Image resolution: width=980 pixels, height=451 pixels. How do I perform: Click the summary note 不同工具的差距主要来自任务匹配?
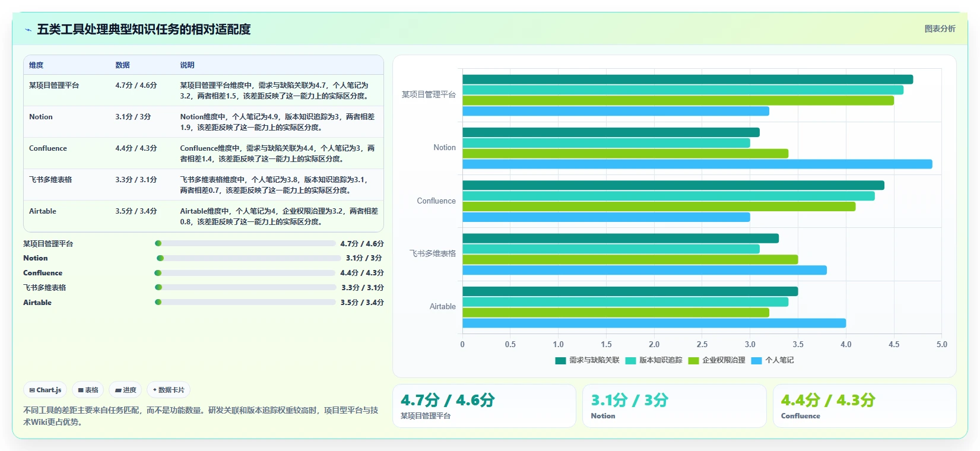coord(201,416)
